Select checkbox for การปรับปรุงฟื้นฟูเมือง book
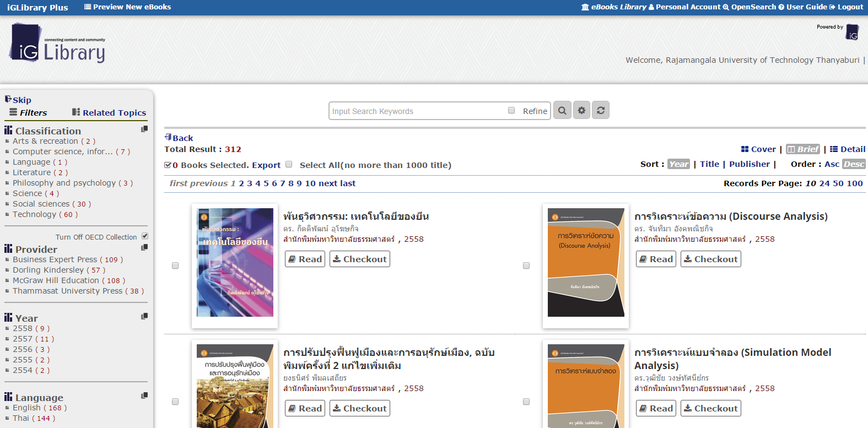Viewport: 868px width, 428px height. click(x=175, y=402)
